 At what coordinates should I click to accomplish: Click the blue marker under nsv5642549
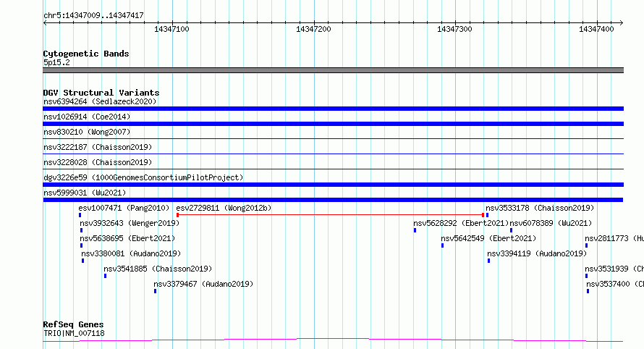point(442,245)
